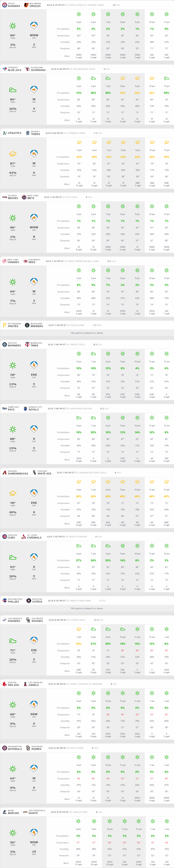Click the 'AT BUSCH STADIUM' game info text
174x868 pixels.
76,536
